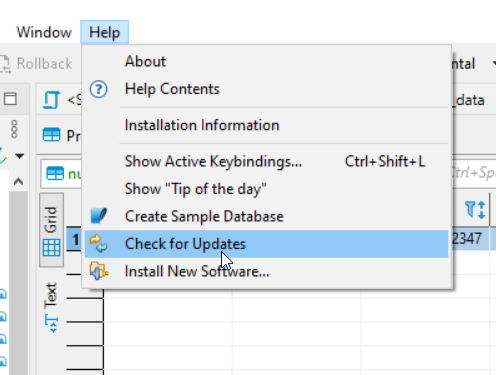Viewport: 496px width, 375px height.
Task: Click the table icon in filter field
Action: click(55, 173)
